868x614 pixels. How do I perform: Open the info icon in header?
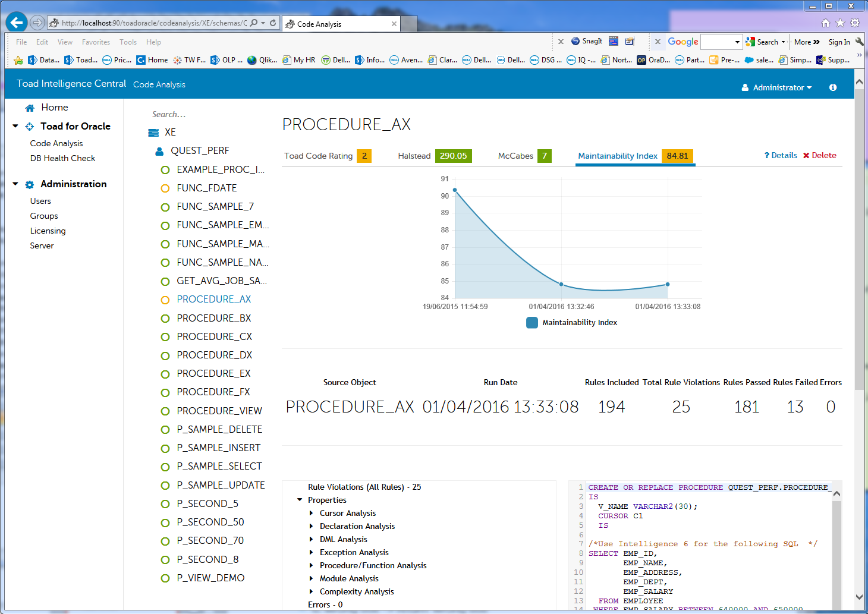833,87
